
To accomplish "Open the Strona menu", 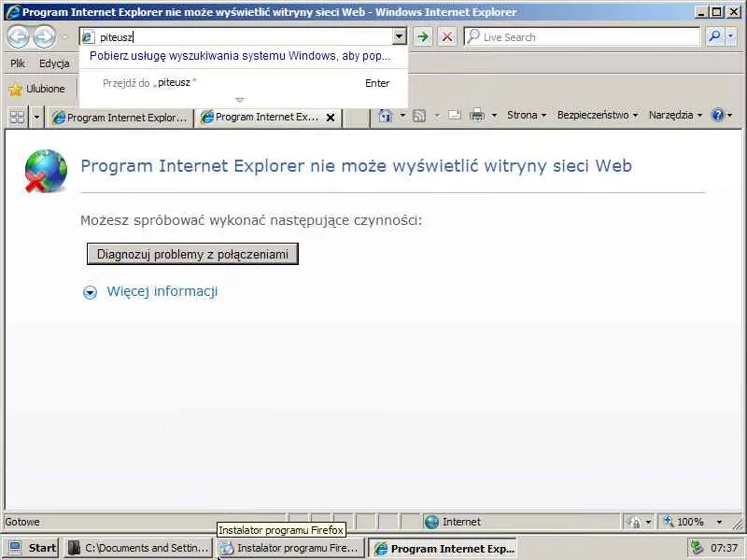I will tap(527, 115).
